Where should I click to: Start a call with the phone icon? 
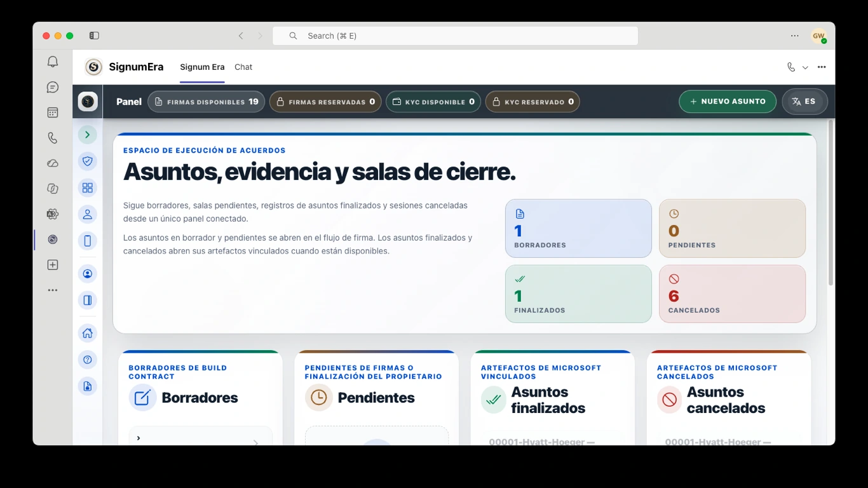791,67
